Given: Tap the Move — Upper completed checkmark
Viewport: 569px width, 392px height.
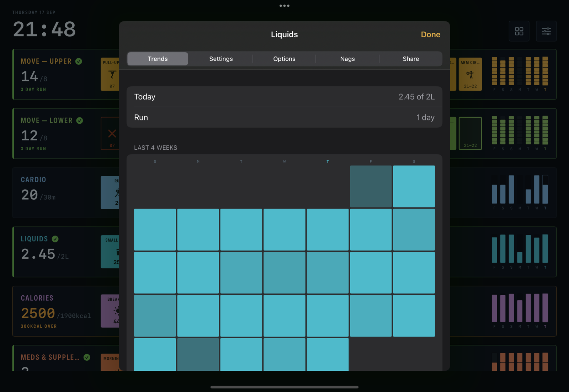Looking at the screenshot, I should pyautogui.click(x=79, y=61).
